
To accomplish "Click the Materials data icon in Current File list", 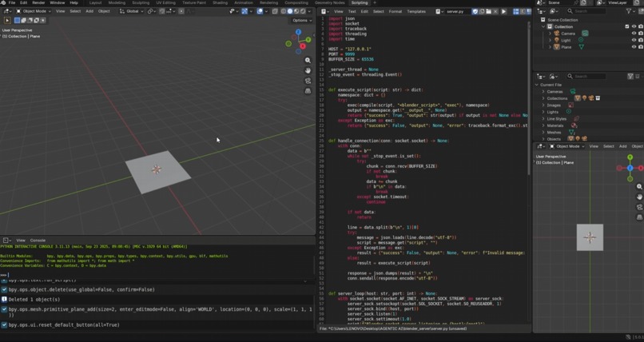I will [574, 125].
